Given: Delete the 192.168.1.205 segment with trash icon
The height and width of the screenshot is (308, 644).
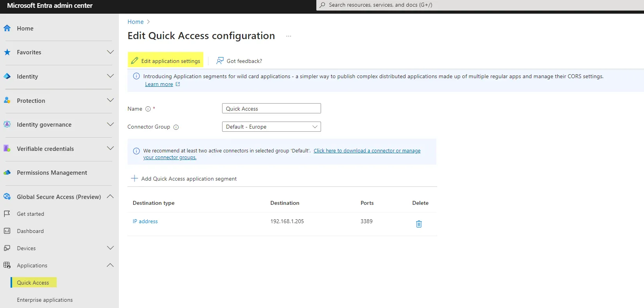Looking at the screenshot, I should 419,224.
